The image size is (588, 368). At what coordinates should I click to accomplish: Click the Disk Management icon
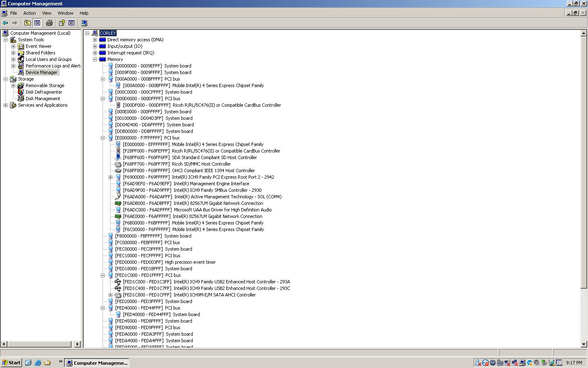tap(21, 99)
